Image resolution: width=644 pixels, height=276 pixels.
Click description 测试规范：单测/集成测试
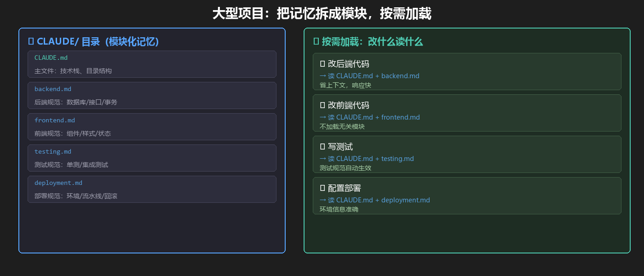71,165
